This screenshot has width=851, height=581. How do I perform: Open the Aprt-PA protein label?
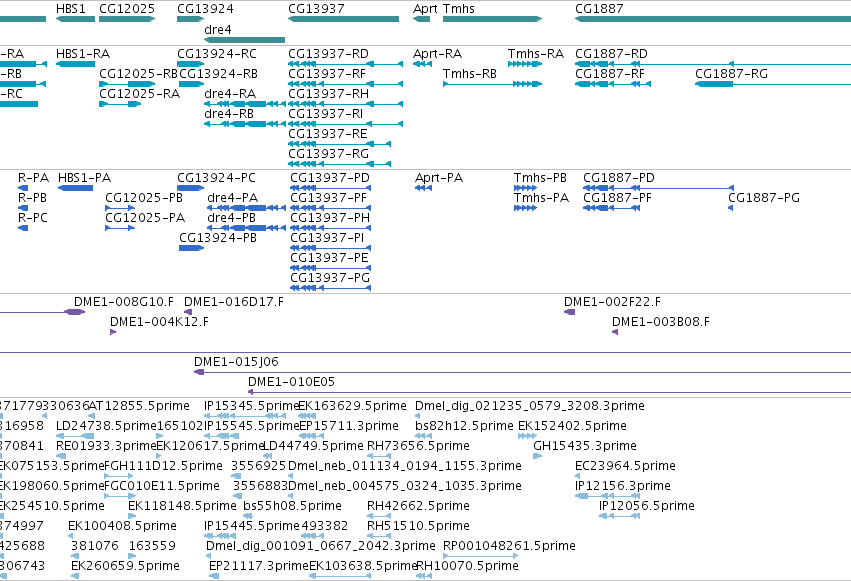[439, 178]
